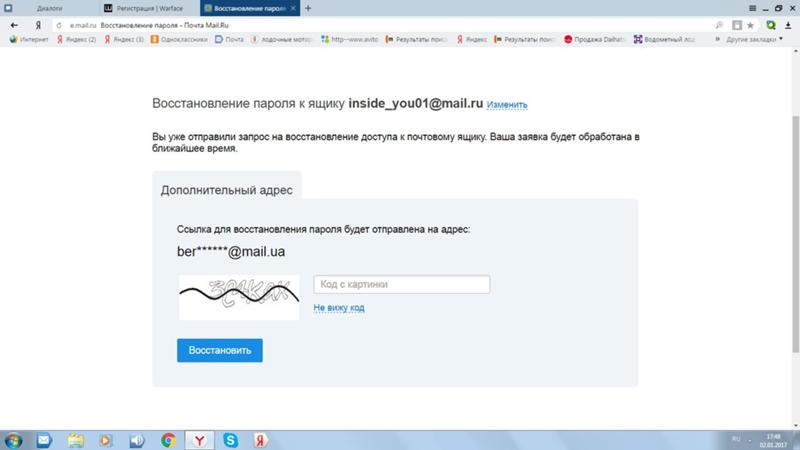The width and height of the screenshot is (800, 450).
Task: Switch to the Регистрация | Warface tab
Action: coord(149,8)
